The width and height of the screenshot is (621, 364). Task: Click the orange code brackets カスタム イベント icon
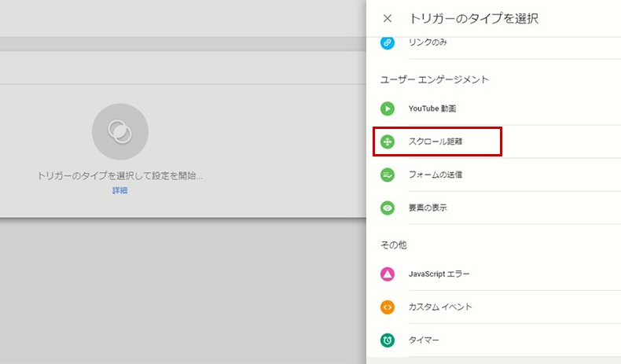(x=388, y=307)
